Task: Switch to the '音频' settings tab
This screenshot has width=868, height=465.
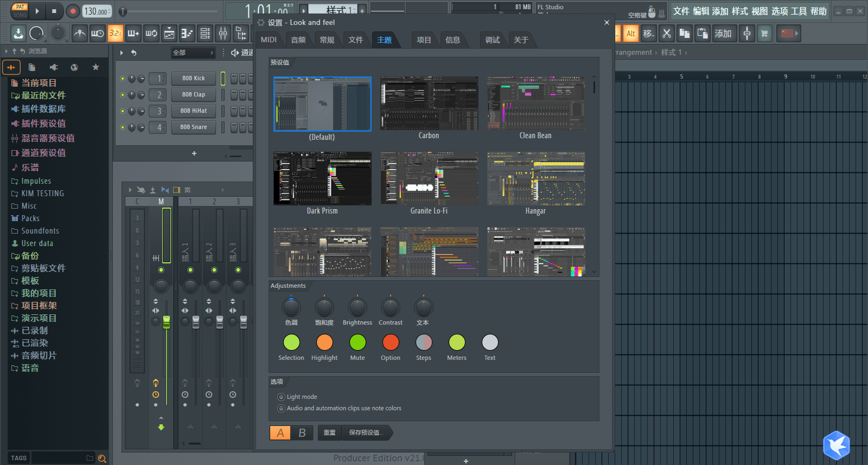Action: [298, 40]
